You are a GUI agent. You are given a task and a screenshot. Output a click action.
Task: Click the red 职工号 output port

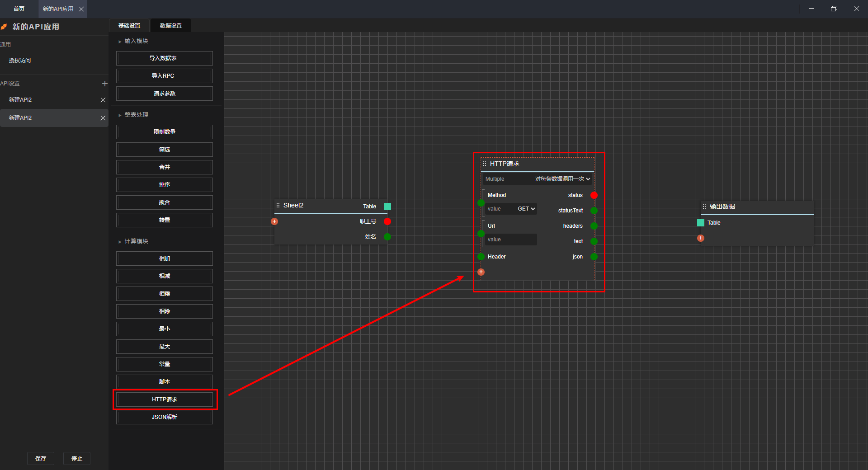387,221
